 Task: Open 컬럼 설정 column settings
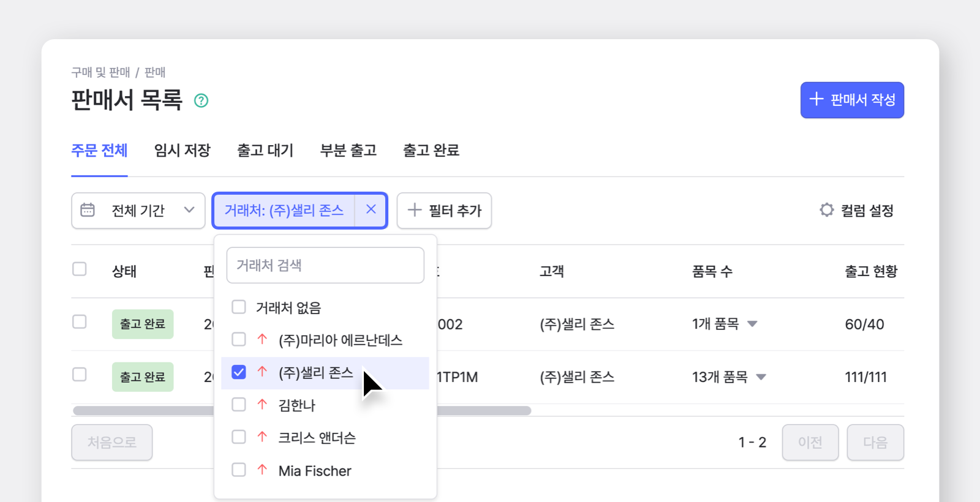click(x=856, y=211)
